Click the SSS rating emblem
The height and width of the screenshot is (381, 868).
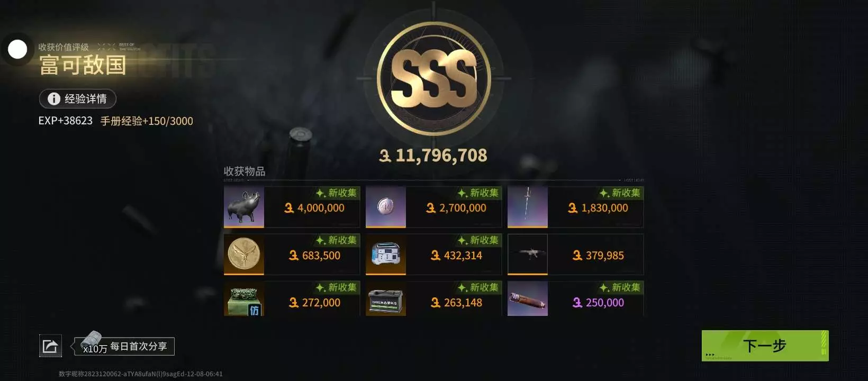[434, 79]
